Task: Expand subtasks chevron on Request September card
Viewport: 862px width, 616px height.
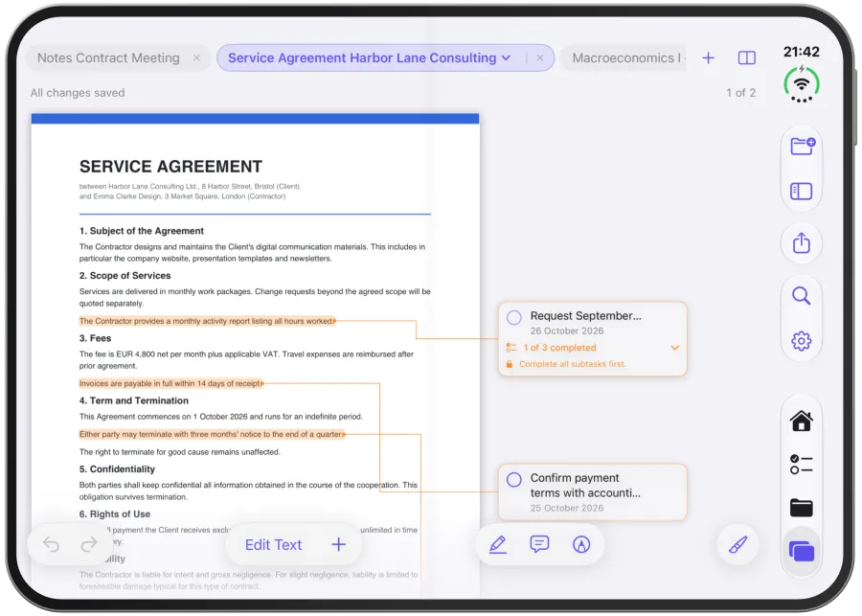Action: tap(675, 348)
